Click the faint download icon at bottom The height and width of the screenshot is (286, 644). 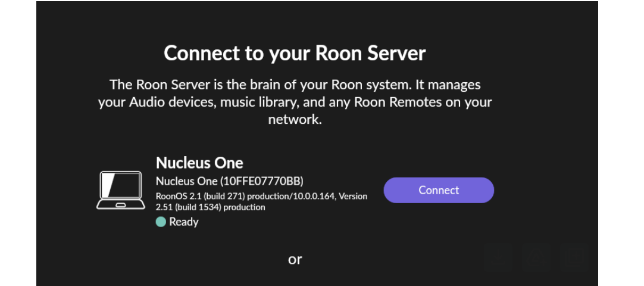point(498,257)
